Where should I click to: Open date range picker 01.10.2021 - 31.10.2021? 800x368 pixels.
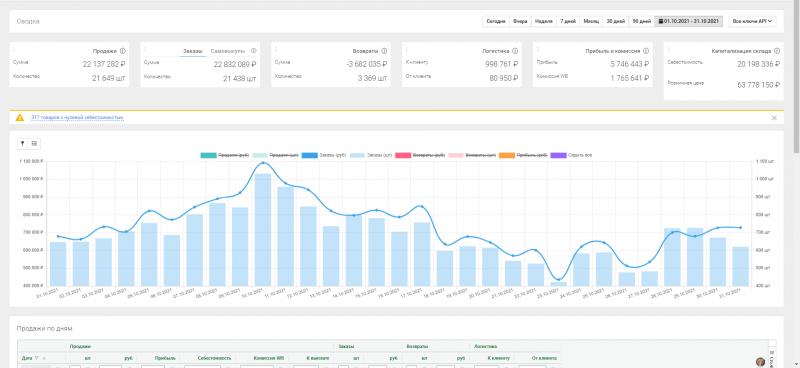(x=689, y=21)
